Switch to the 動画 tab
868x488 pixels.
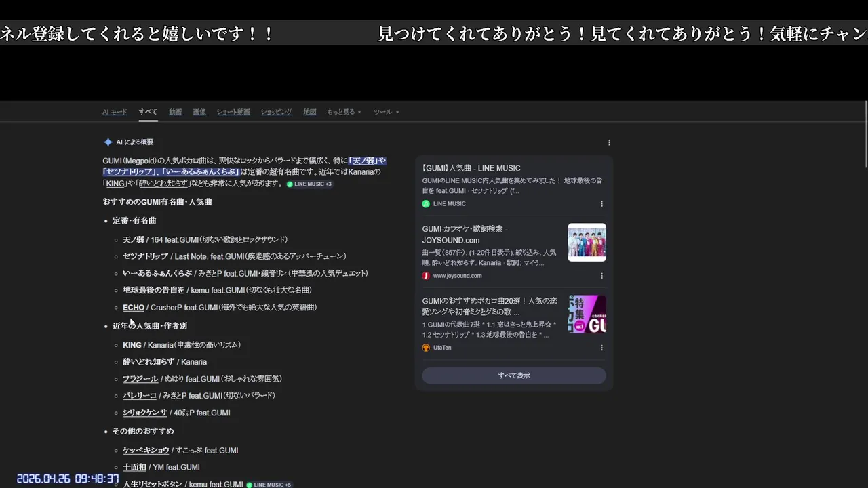(175, 112)
